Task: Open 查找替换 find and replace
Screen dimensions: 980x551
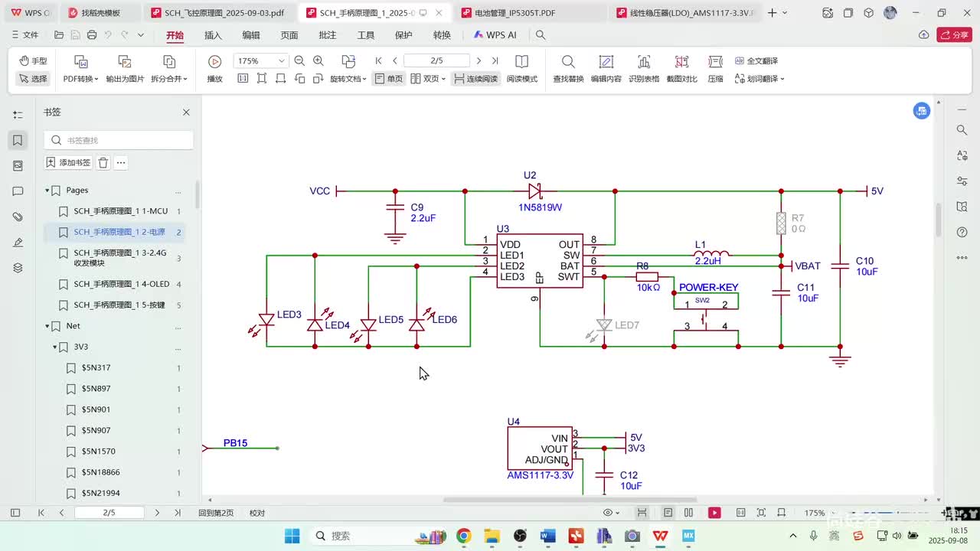Action: click(x=568, y=67)
